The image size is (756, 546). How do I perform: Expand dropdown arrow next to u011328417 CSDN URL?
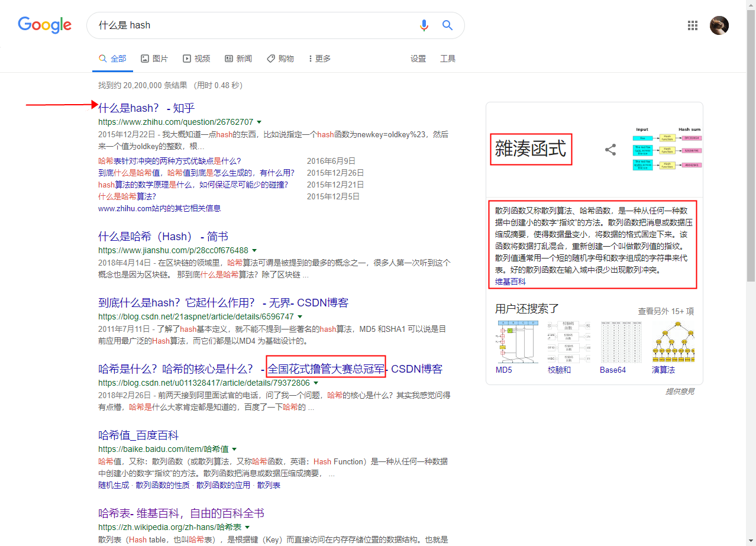(316, 383)
